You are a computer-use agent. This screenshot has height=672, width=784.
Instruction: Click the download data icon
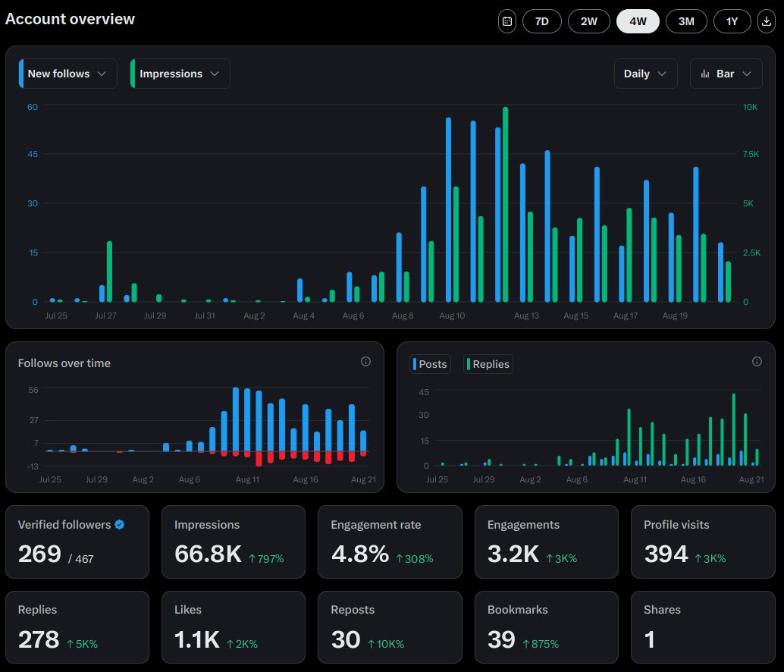(x=766, y=21)
